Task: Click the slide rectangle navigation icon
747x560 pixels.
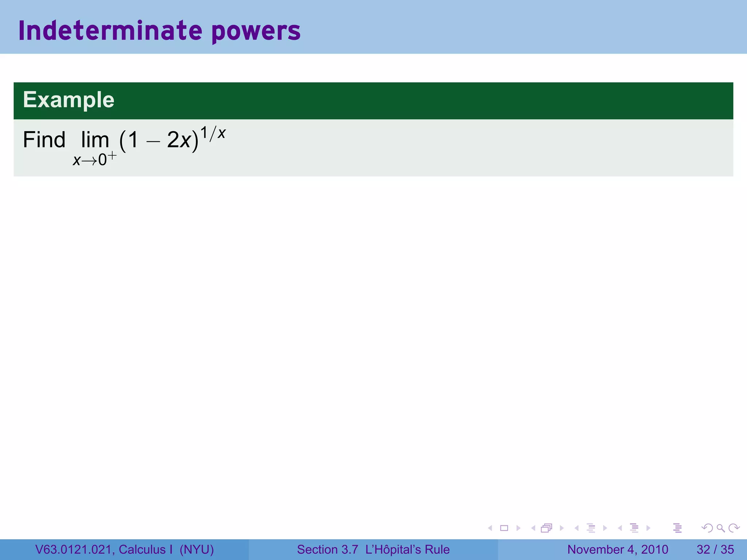Action: (504, 528)
